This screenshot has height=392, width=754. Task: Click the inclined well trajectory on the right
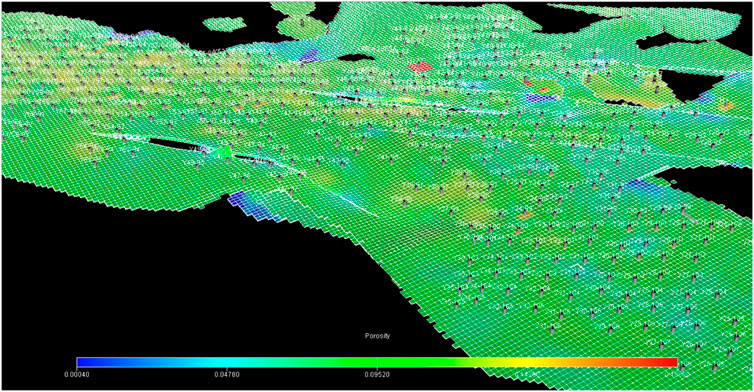pyautogui.click(x=689, y=215)
